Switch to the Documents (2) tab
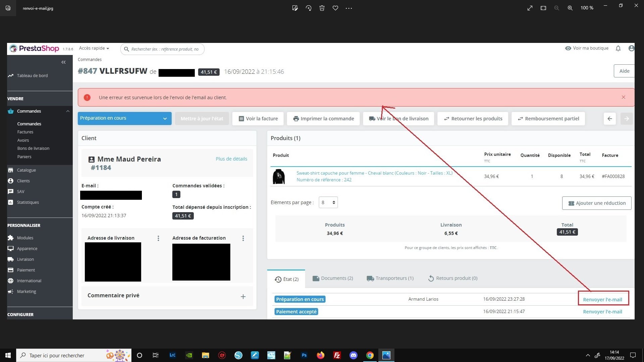 (x=333, y=278)
